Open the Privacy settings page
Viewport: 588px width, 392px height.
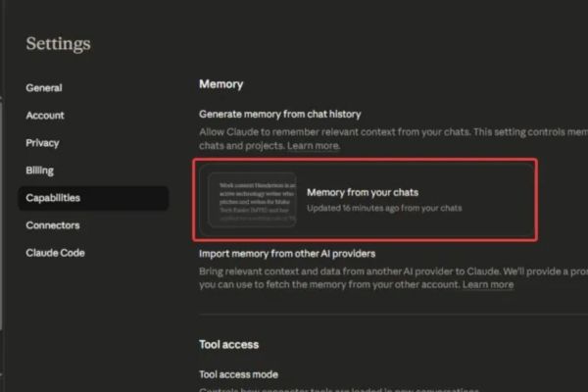[43, 143]
